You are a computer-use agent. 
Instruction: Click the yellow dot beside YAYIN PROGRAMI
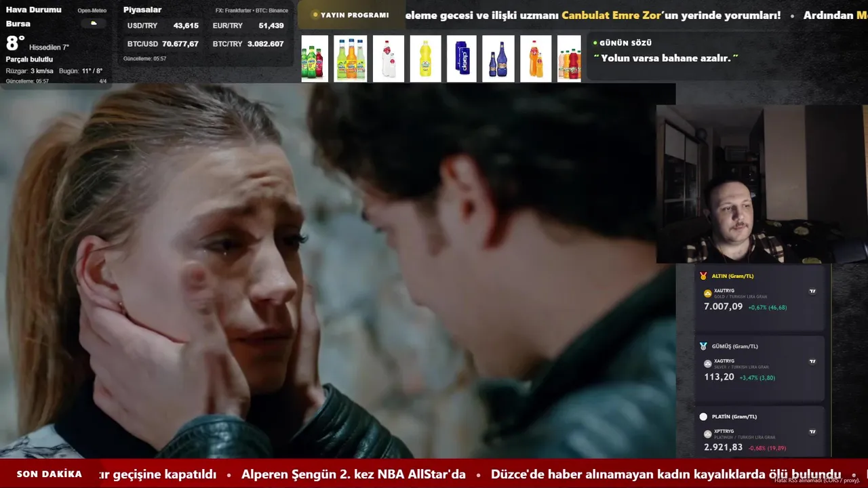click(x=315, y=15)
